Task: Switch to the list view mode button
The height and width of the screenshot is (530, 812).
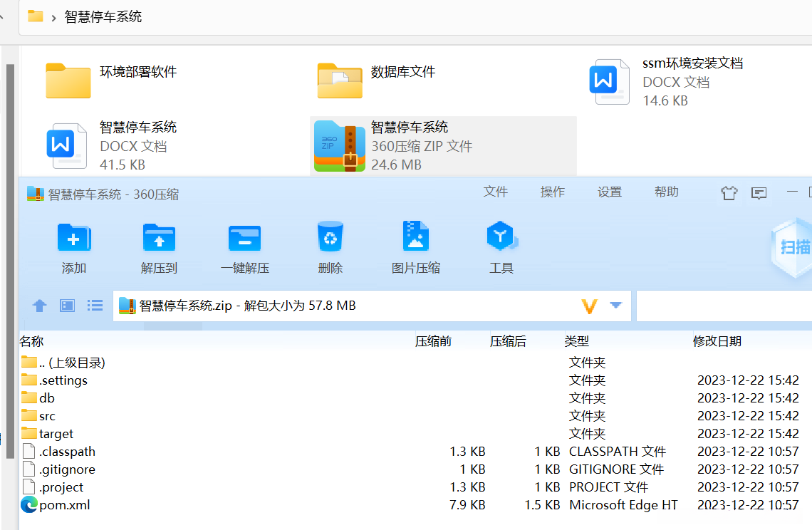Action: 95,306
